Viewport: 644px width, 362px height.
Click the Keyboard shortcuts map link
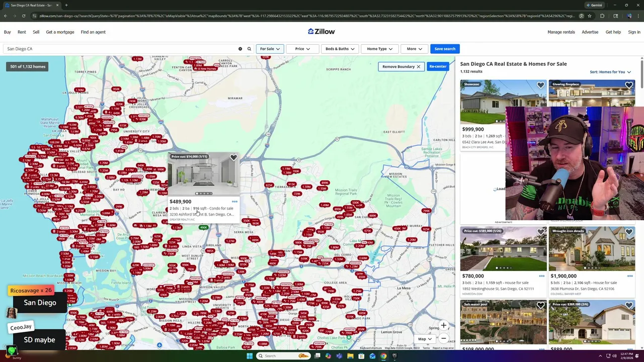[371, 348]
